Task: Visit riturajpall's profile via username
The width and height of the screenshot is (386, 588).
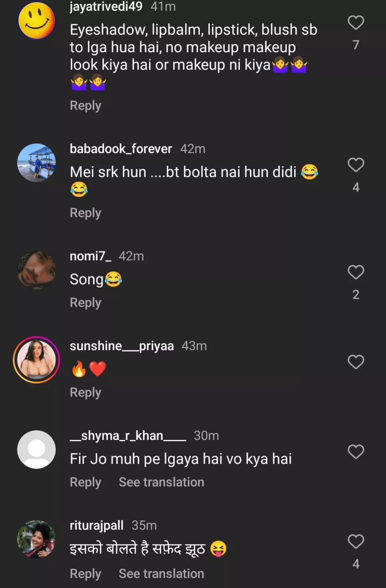Action: tap(97, 525)
